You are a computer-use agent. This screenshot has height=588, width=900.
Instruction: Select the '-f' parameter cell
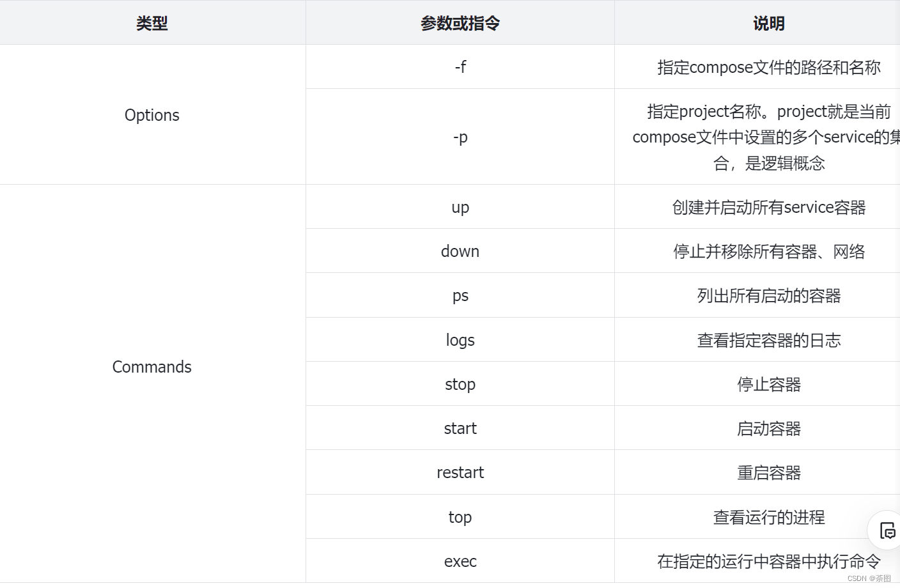tap(460, 66)
